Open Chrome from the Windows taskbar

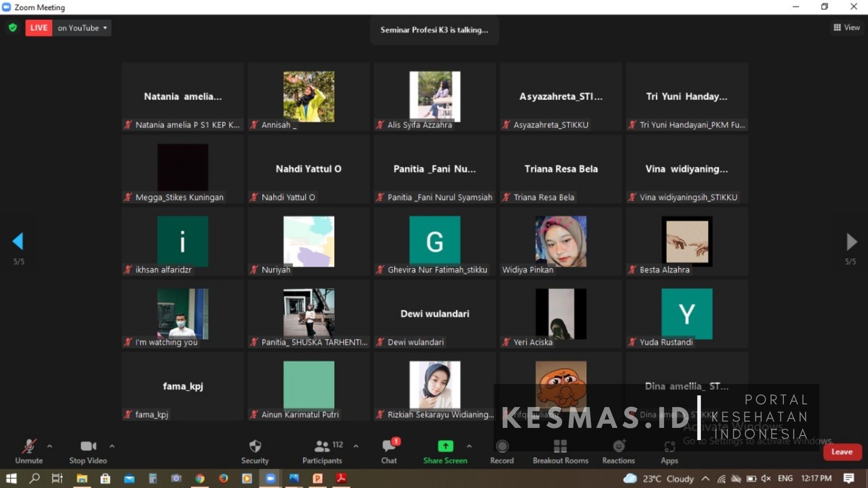point(200,479)
